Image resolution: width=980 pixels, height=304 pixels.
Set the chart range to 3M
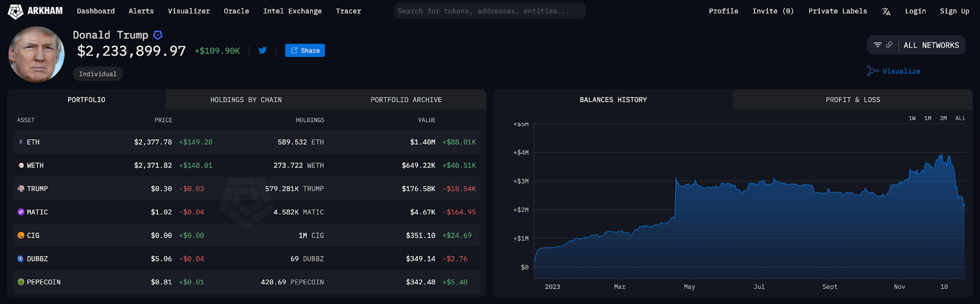(943, 118)
